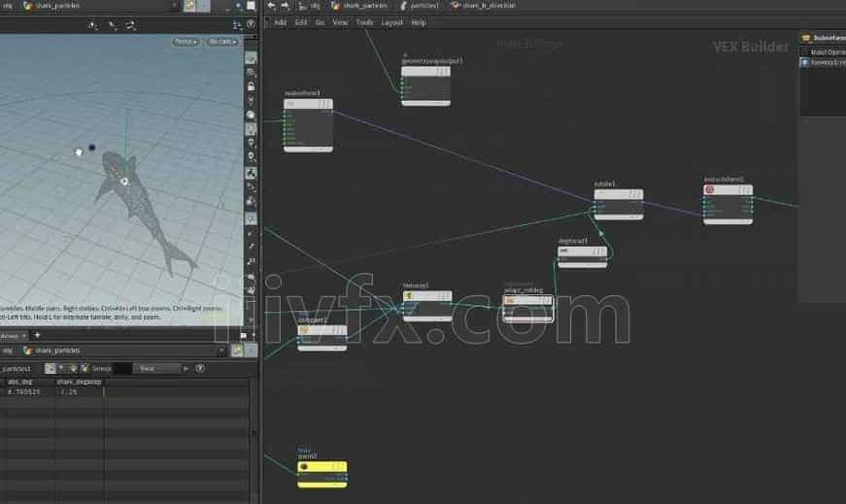Click the icon on compare1 node header
The image size is (846, 504).
[304, 330]
